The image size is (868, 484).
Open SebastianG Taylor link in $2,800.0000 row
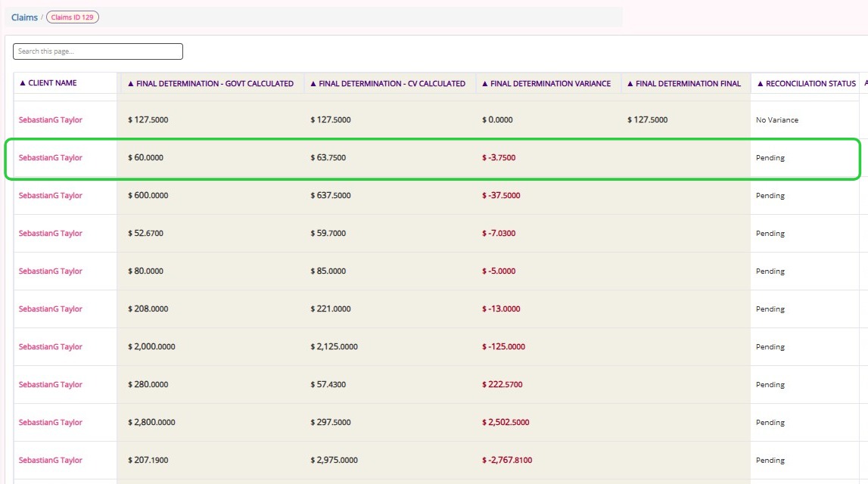click(51, 422)
